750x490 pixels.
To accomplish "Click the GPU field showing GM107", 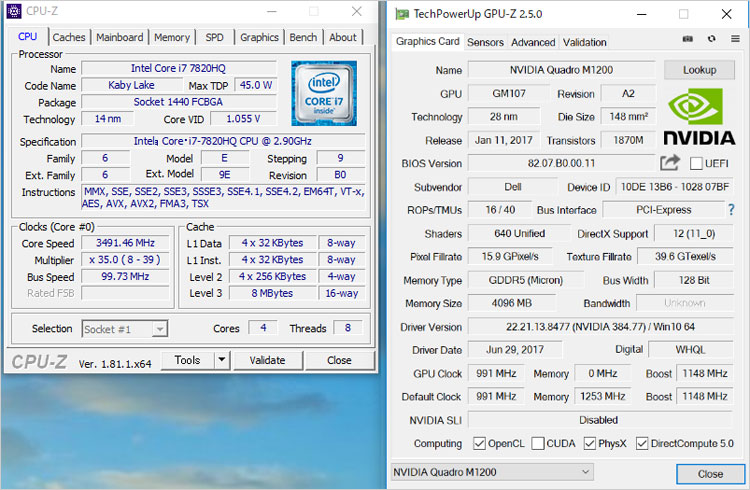I will (x=509, y=93).
